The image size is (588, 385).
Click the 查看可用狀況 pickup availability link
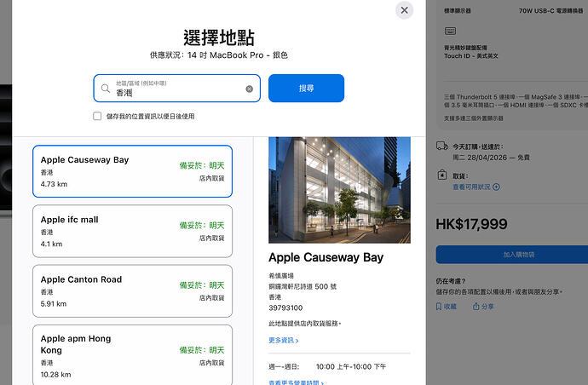coord(471,187)
